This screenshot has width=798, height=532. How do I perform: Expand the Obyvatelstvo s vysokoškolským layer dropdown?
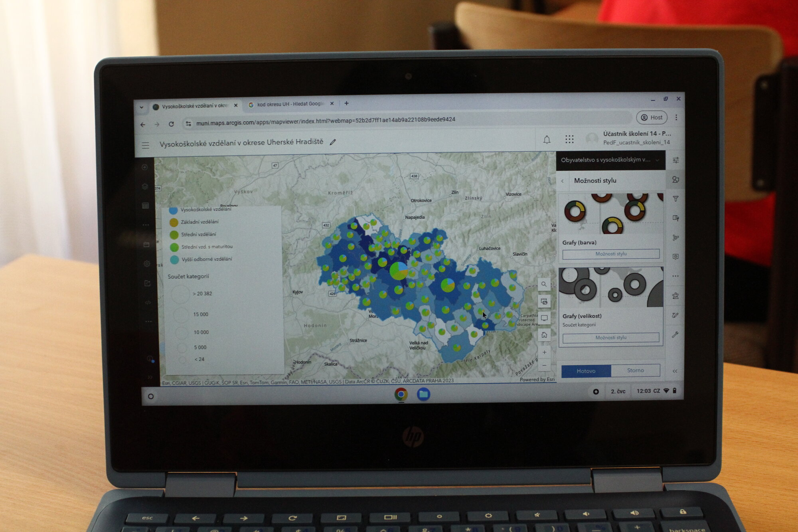657,160
